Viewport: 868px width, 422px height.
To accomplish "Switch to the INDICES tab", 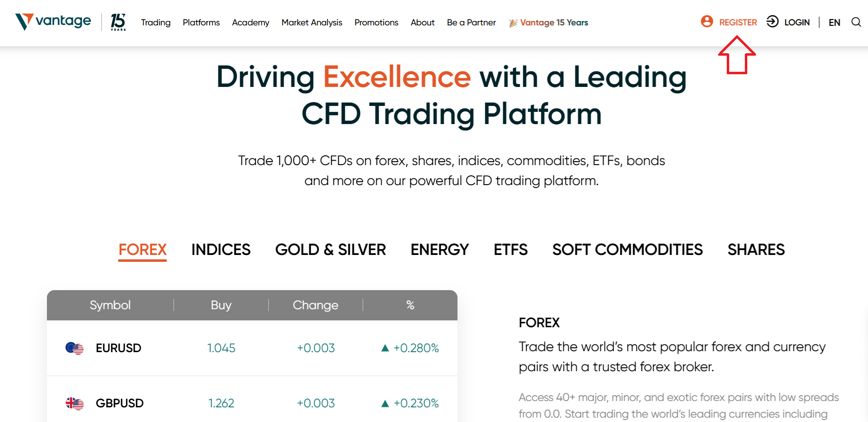I will (221, 250).
